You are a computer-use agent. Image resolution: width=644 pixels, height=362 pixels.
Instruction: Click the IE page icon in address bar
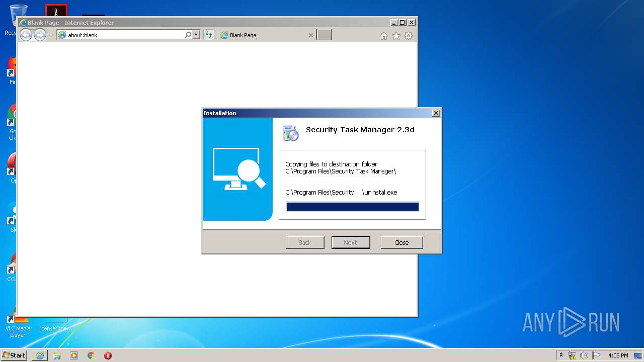[62, 35]
